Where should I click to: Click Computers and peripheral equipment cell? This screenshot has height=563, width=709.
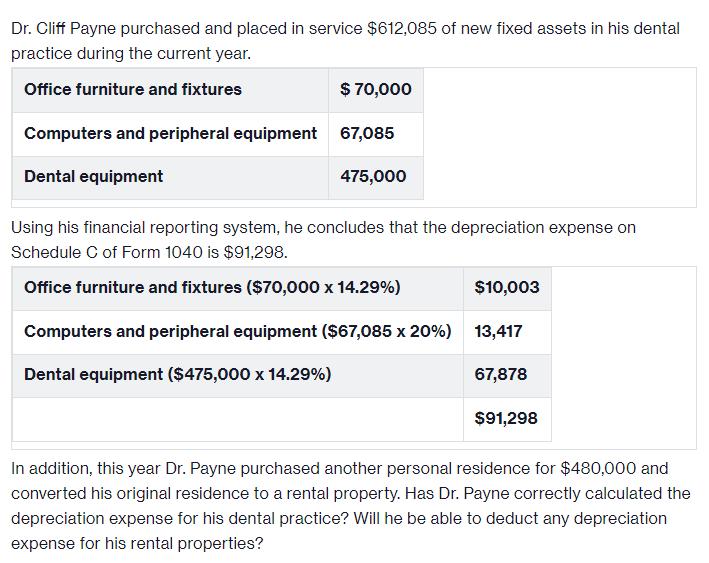[x=170, y=133]
